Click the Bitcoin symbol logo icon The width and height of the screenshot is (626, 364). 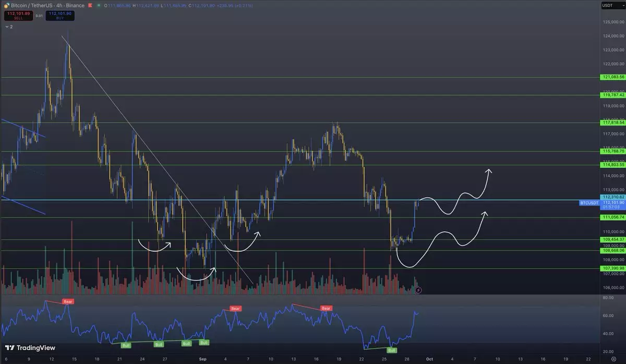coord(6,6)
